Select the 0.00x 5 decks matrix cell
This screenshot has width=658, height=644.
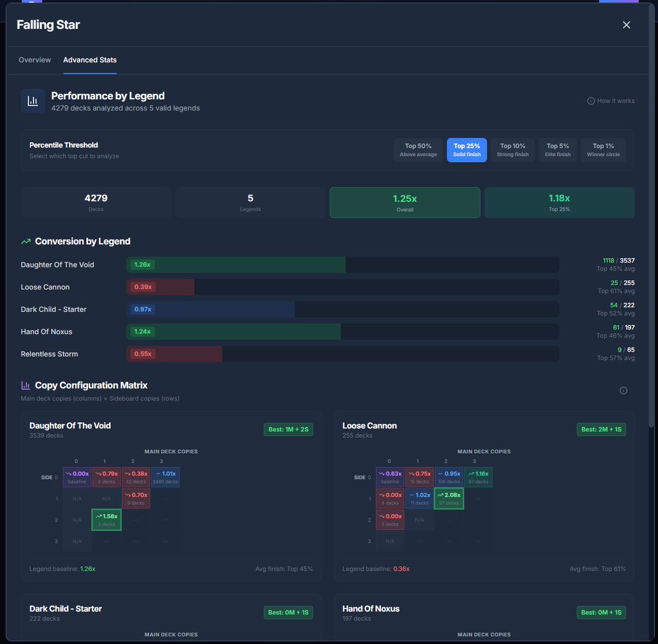pyautogui.click(x=390, y=520)
